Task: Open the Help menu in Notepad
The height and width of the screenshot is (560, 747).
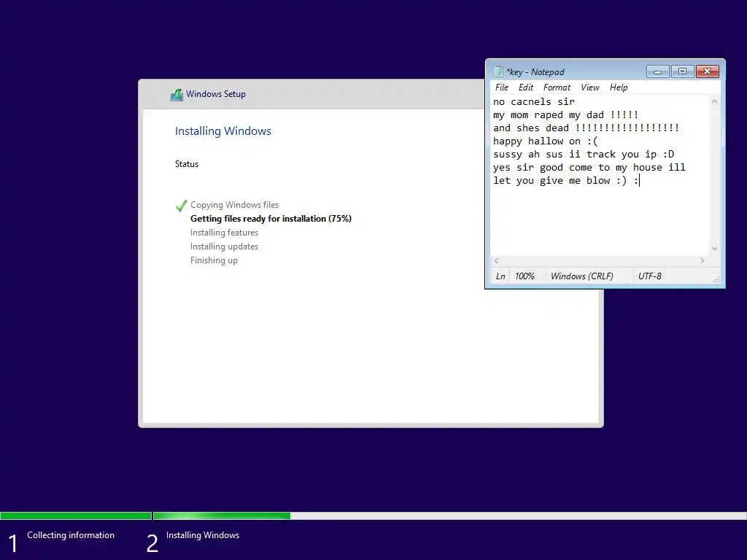Action: (x=619, y=87)
